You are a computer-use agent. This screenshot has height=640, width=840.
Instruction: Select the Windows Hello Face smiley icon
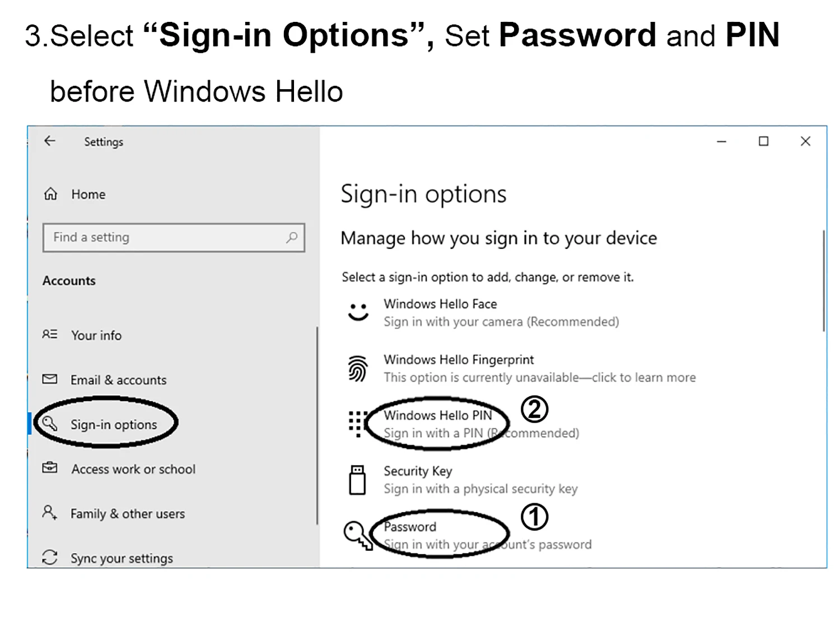point(357,312)
